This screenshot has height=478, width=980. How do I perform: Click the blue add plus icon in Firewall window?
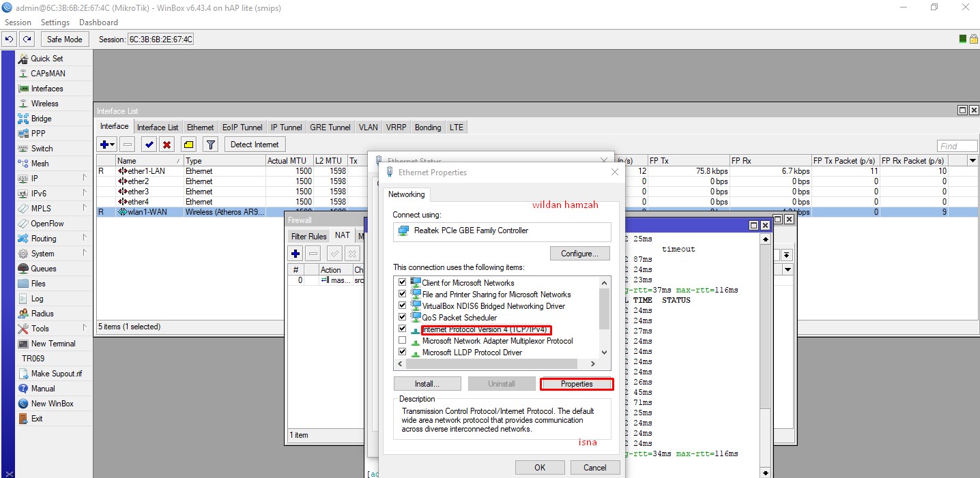[x=296, y=254]
